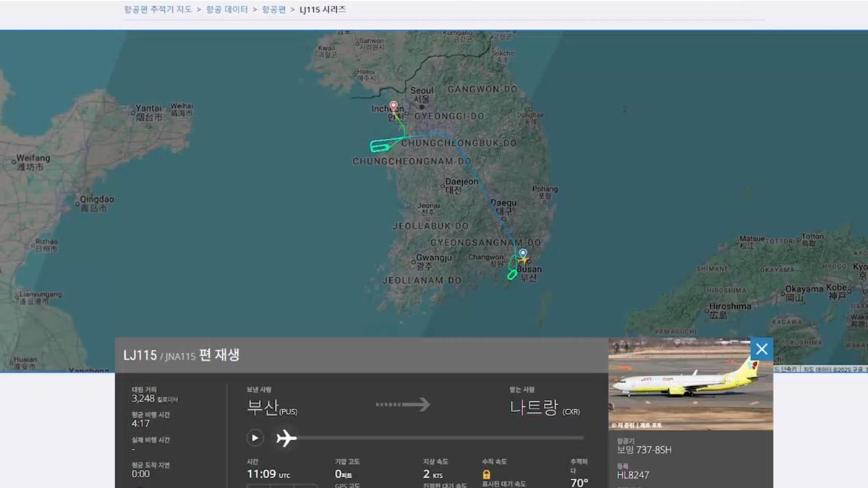Click the yellow lock icon under vertical speed

486,474
